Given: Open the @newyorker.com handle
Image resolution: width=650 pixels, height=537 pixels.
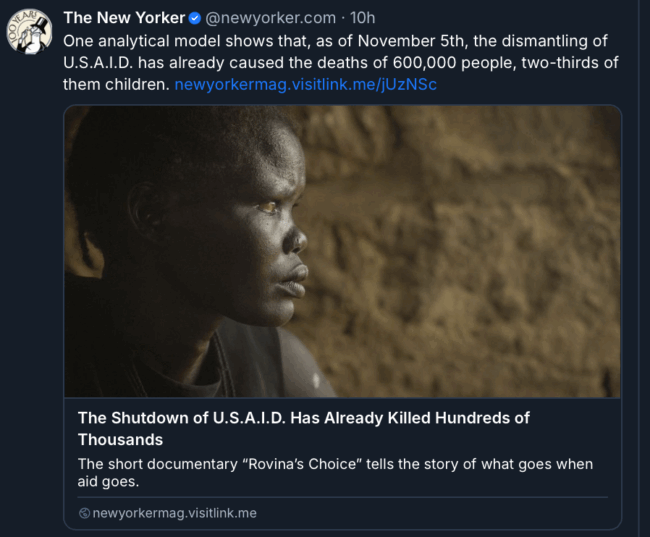Looking at the screenshot, I should pos(270,18).
